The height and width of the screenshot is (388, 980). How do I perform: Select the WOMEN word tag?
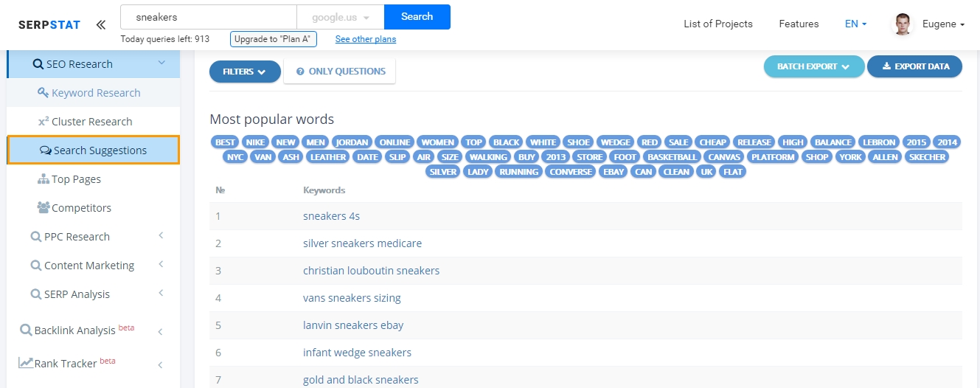[x=438, y=142]
